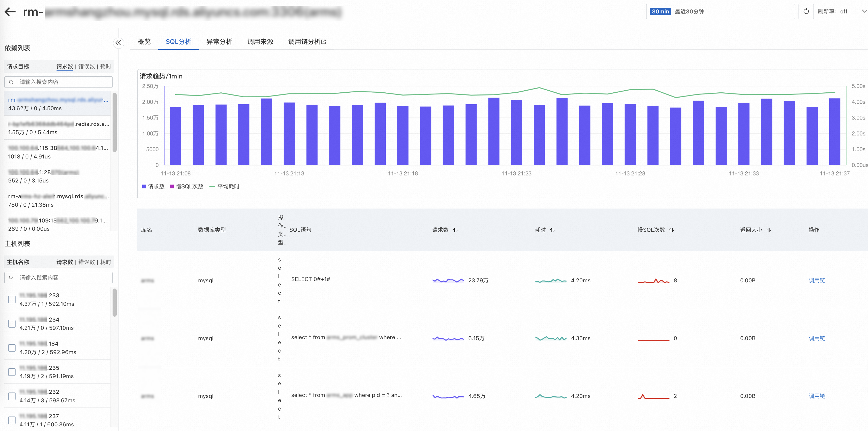Check the host ending in .233

12,299
